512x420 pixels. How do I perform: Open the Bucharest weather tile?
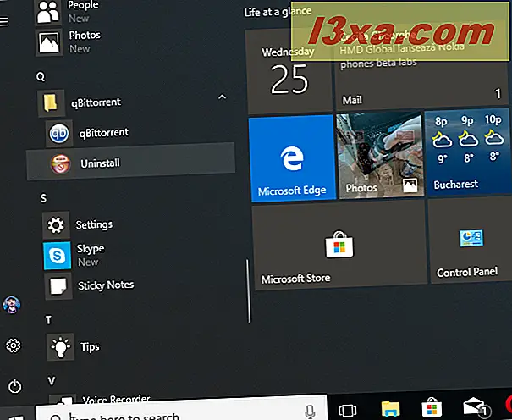tap(468, 152)
